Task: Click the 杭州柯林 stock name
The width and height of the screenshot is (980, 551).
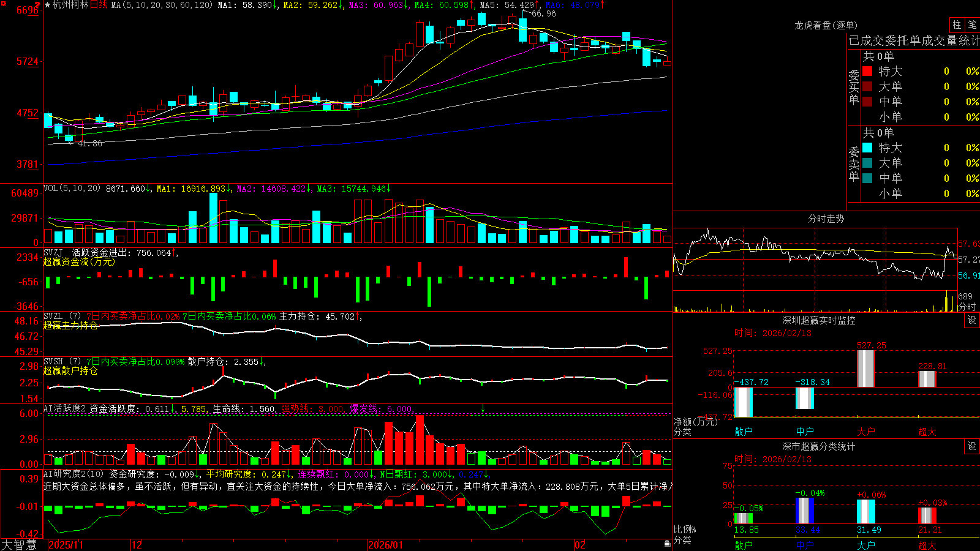Action: [x=70, y=5]
